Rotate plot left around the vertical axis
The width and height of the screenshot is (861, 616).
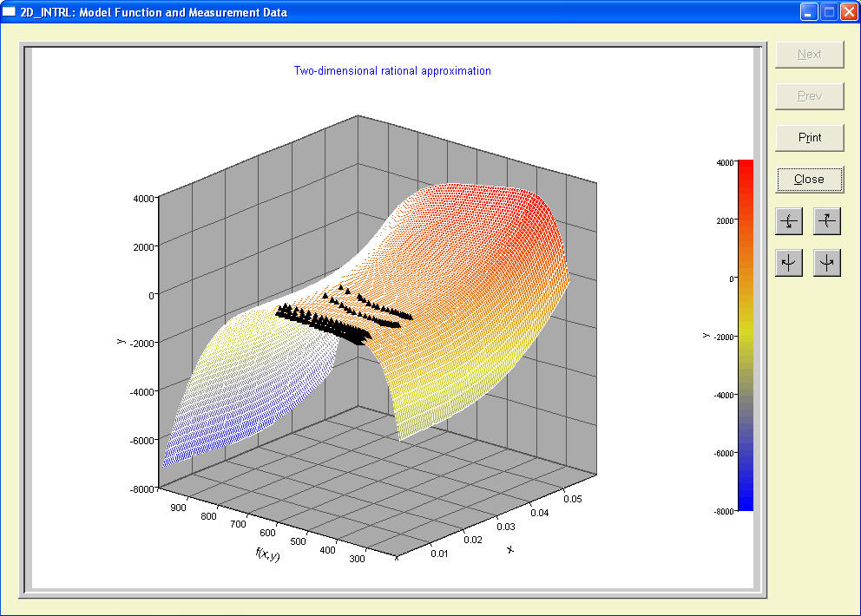(x=788, y=263)
